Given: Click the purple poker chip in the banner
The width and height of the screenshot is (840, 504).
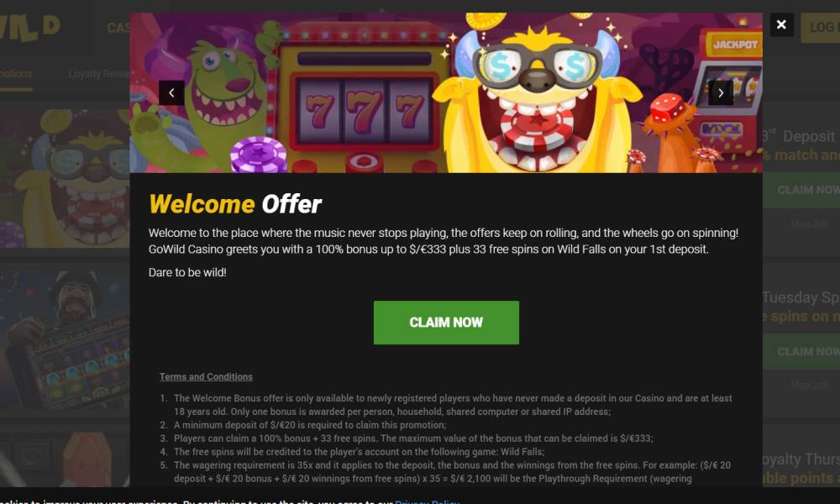Looking at the screenshot, I should (258, 155).
